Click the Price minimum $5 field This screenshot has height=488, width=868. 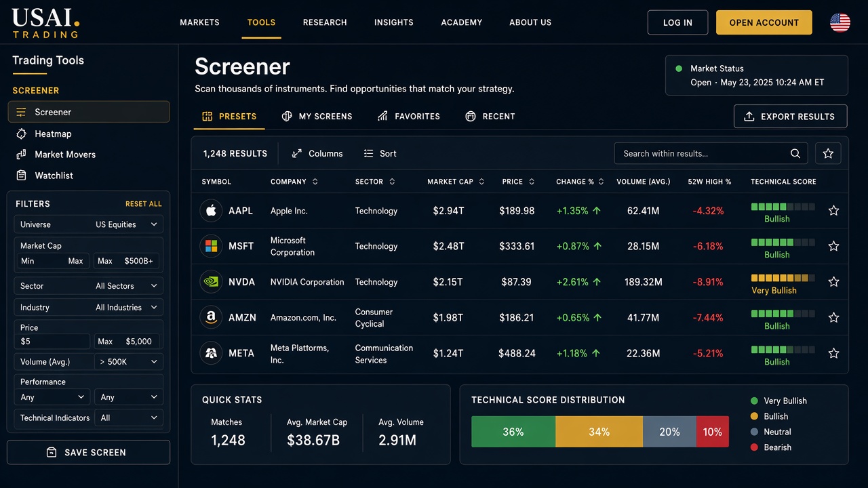click(52, 342)
